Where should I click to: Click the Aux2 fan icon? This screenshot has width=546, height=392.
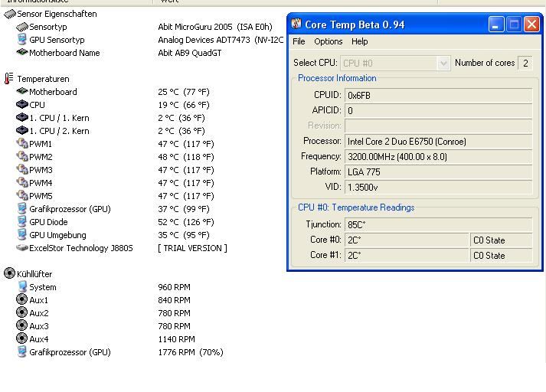(x=21, y=312)
